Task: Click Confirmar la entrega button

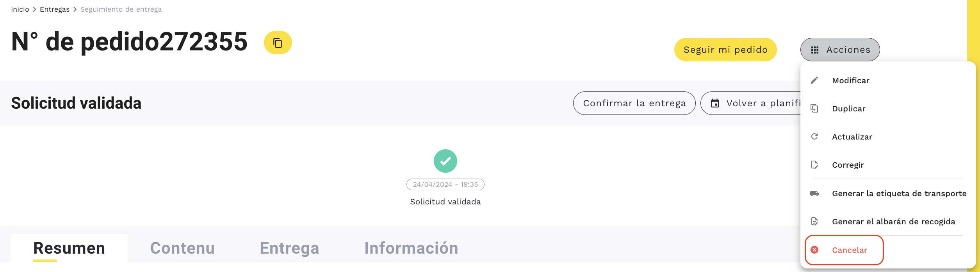Action: [x=634, y=103]
